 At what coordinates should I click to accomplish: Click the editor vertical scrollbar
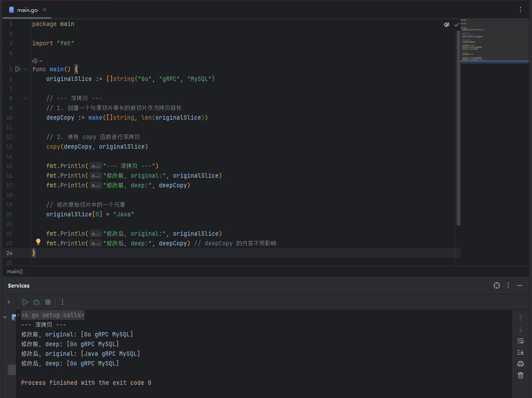coord(458,128)
